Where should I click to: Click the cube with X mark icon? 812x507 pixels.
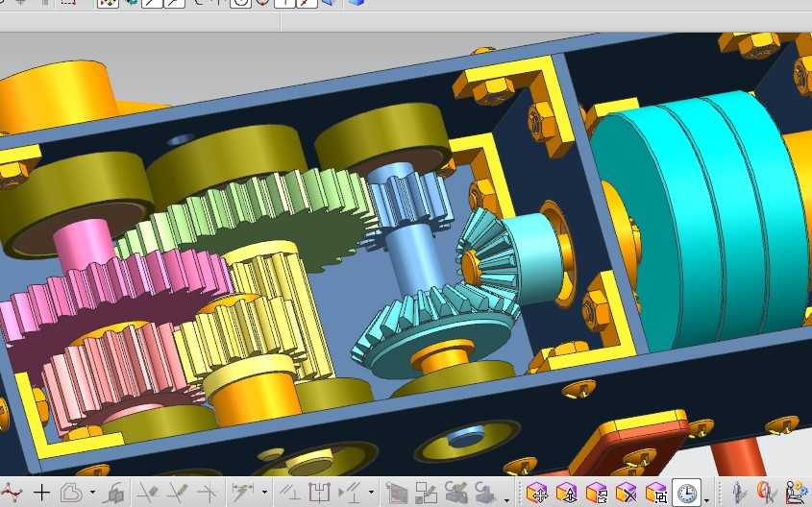pyautogui.click(x=627, y=493)
